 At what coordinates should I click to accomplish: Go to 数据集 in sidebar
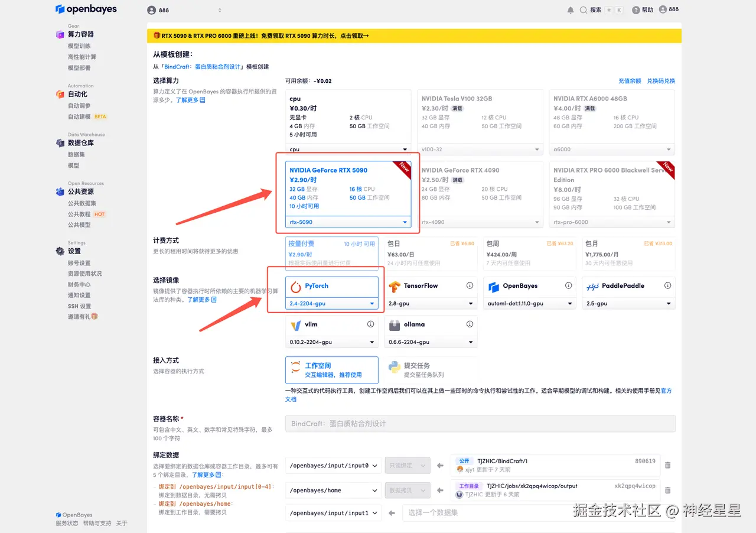click(76, 154)
